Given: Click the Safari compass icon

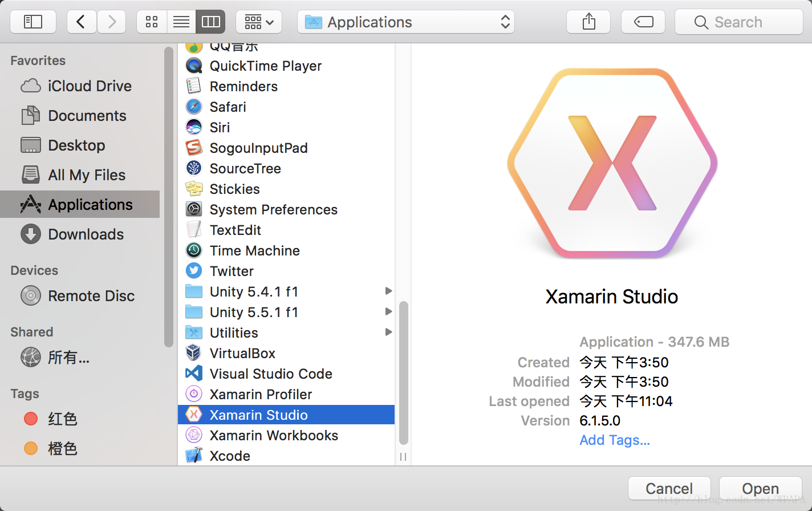Looking at the screenshot, I should click(194, 107).
